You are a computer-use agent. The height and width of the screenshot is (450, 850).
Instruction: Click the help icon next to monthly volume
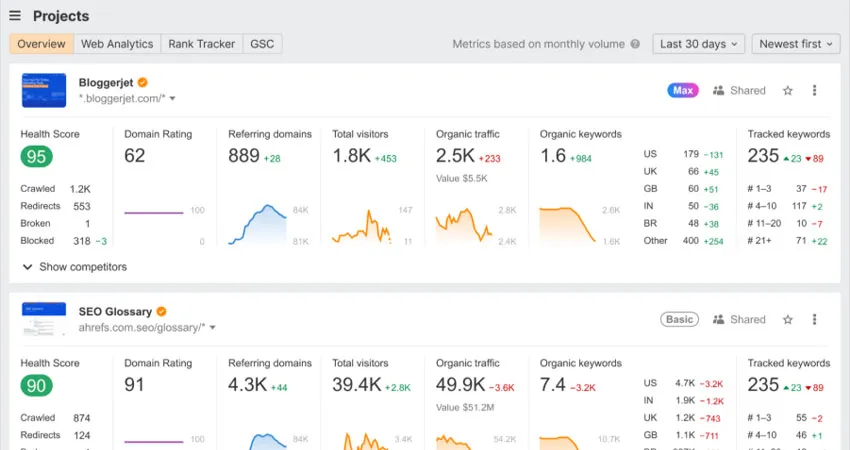pyautogui.click(x=635, y=44)
